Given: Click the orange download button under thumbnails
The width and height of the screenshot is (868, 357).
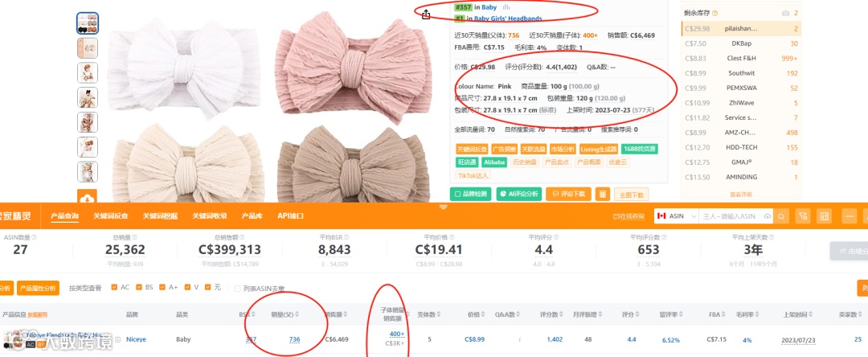Looking at the screenshot, I should pos(88,198).
